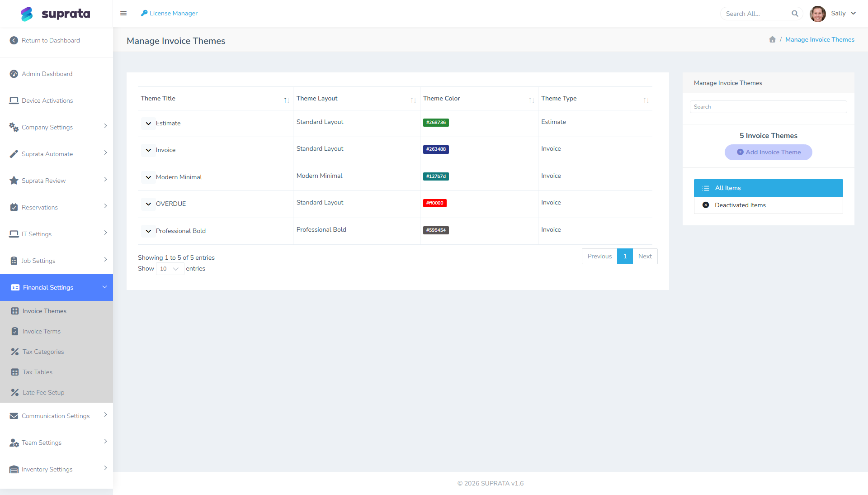This screenshot has height=495, width=868.
Task: Click the Return to Dashboard arrow icon
Action: coord(14,40)
